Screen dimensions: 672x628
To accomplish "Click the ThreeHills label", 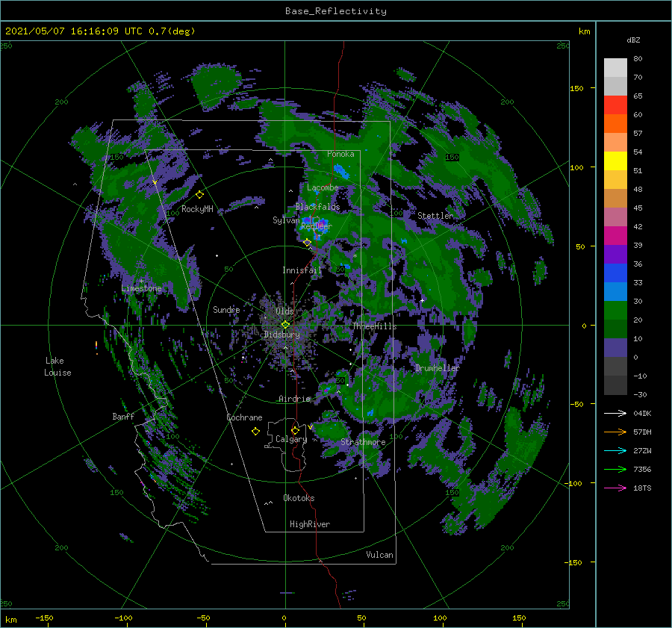I will 374,326.
